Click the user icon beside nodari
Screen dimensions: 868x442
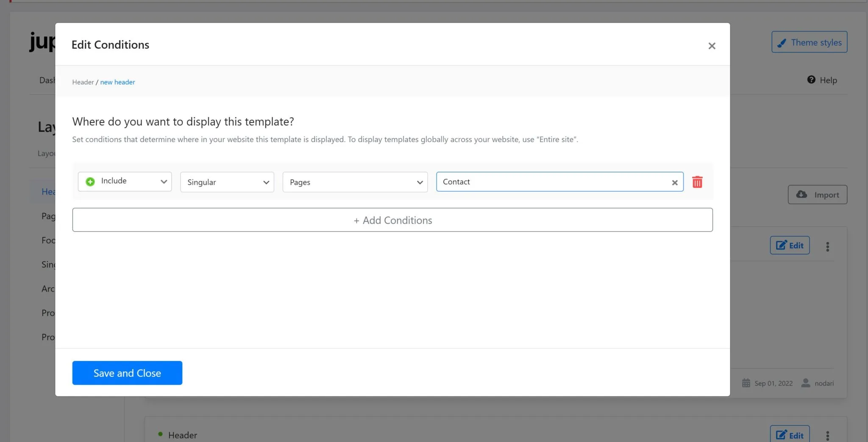(806, 383)
